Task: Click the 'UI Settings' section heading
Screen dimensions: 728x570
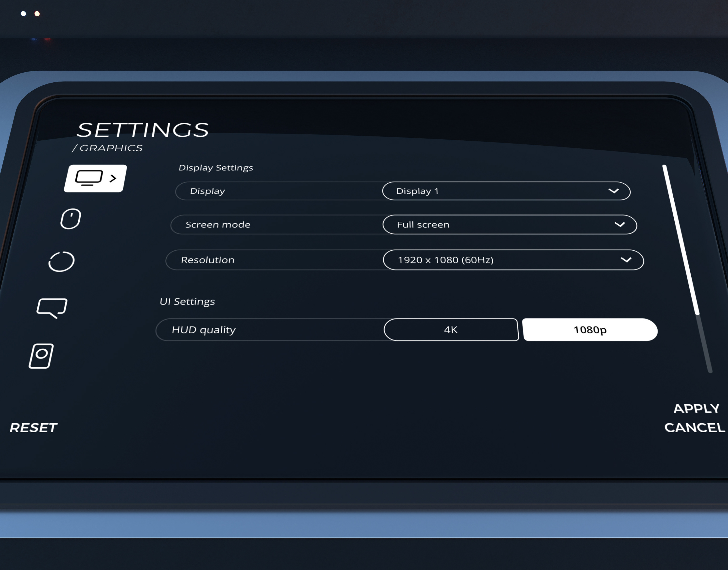Action: [x=187, y=302]
